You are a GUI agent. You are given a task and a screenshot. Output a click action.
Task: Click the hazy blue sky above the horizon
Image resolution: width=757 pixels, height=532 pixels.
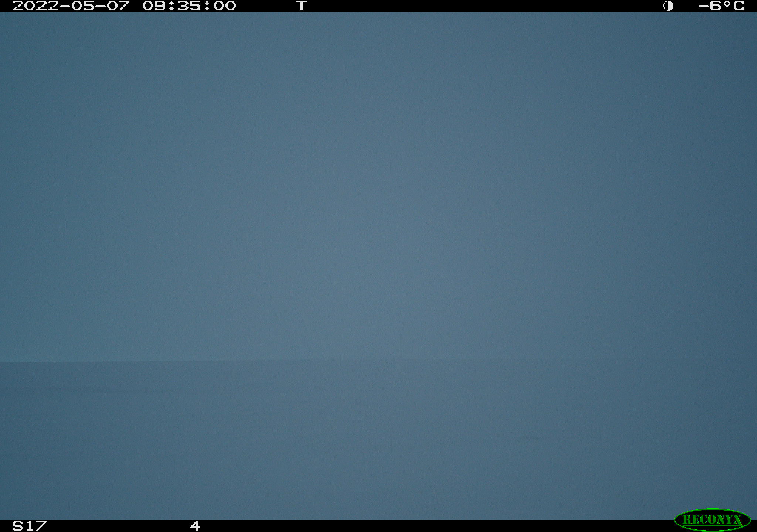378,185
